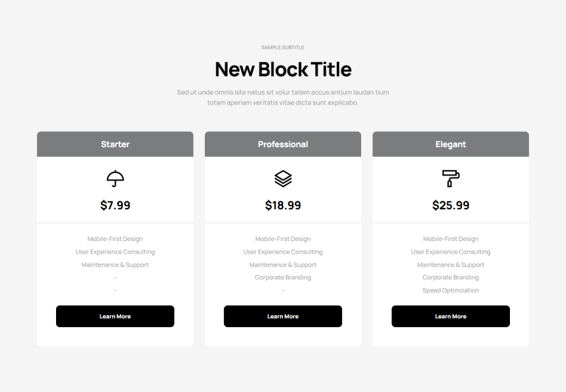
Task: Click Maintenance & Support in Elegant plan
Action: pos(450,265)
